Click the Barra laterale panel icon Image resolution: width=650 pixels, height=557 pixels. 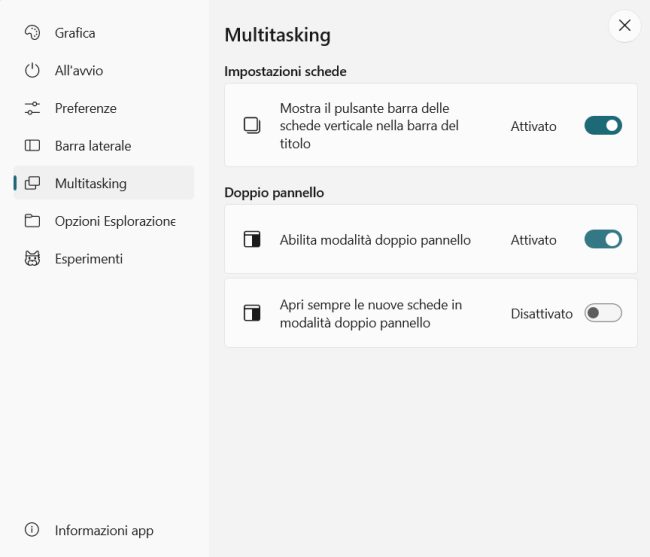[32, 145]
